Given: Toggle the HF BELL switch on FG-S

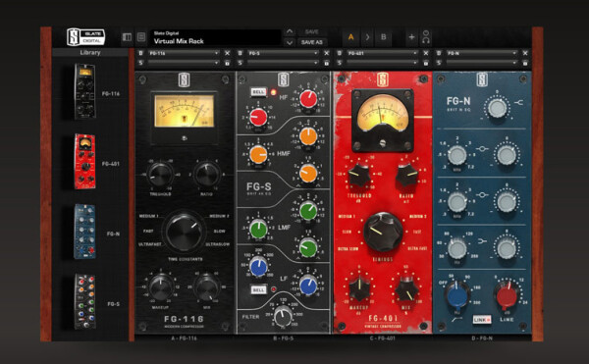Looking at the screenshot, I should coord(258,92).
